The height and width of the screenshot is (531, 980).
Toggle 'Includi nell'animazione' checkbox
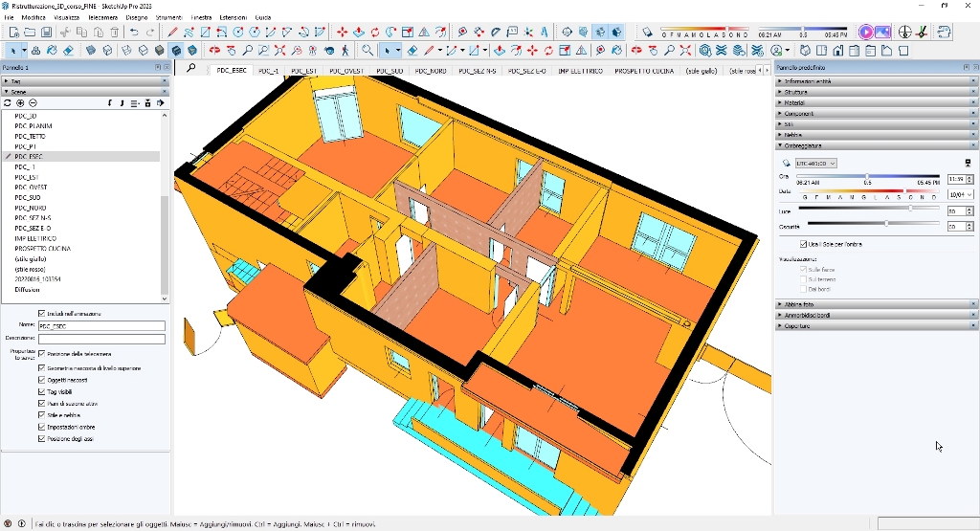tap(42, 314)
